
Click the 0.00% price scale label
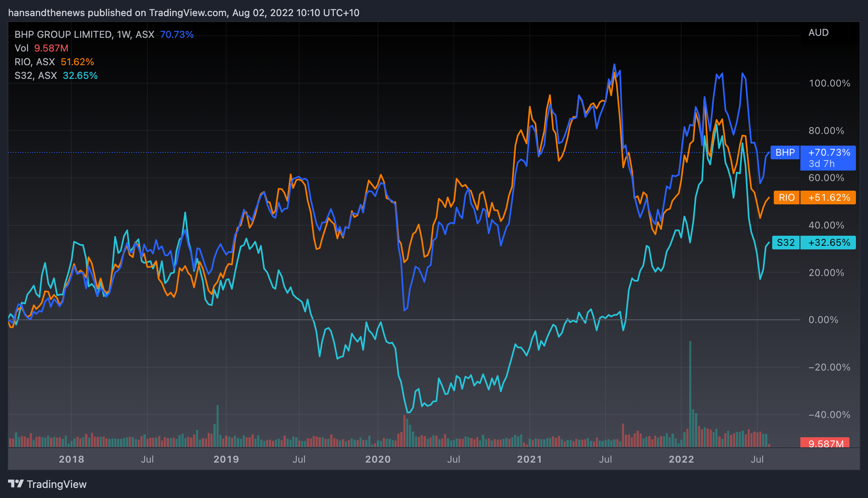pyautogui.click(x=823, y=320)
